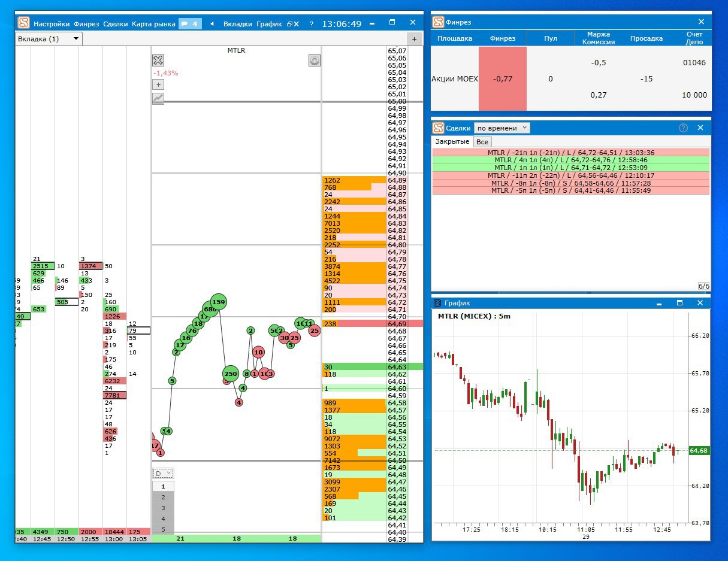This screenshot has height=561, width=728.
Task: Open the 'по времени' sort dropdown
Action: (x=502, y=128)
